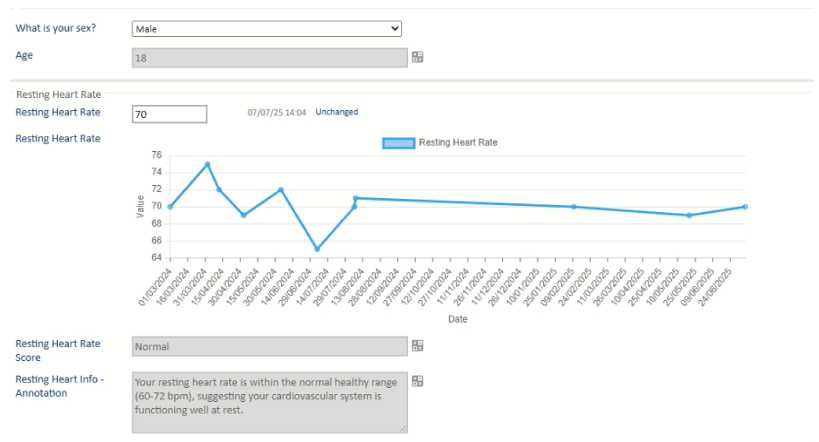Select the peak data point at 75
The image size is (819, 442).
(207, 164)
